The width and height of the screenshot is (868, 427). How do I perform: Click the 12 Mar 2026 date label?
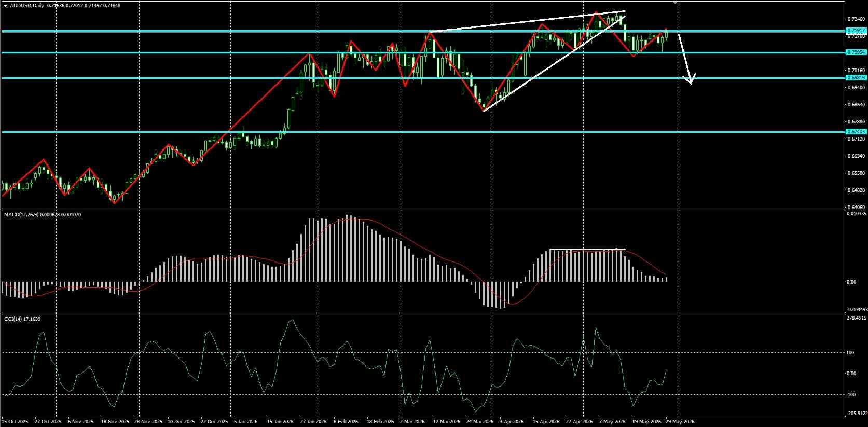tap(446, 422)
